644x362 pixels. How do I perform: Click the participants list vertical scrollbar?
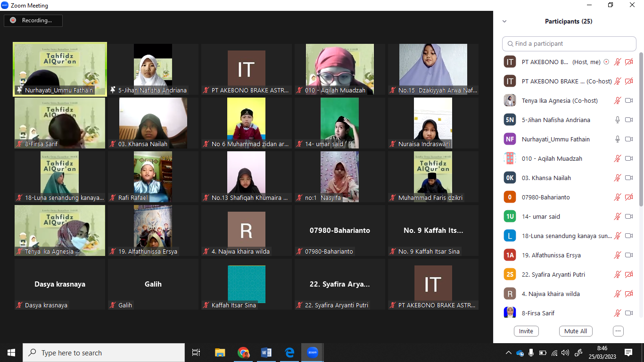click(641, 132)
